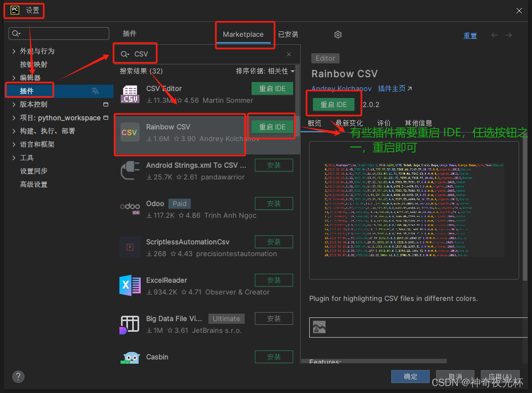Viewport: 532px width, 393px height.
Task: Open search options icon beside CSV query
Action: tap(125, 54)
